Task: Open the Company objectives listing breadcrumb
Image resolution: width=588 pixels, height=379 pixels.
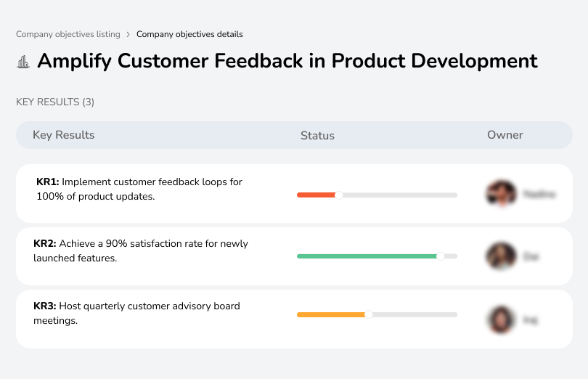Action: 68,34
